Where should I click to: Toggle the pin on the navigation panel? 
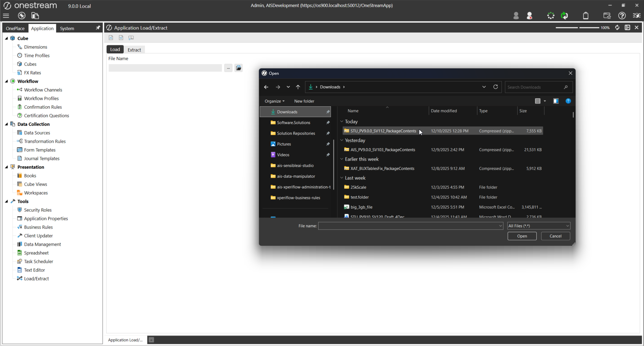click(x=98, y=28)
